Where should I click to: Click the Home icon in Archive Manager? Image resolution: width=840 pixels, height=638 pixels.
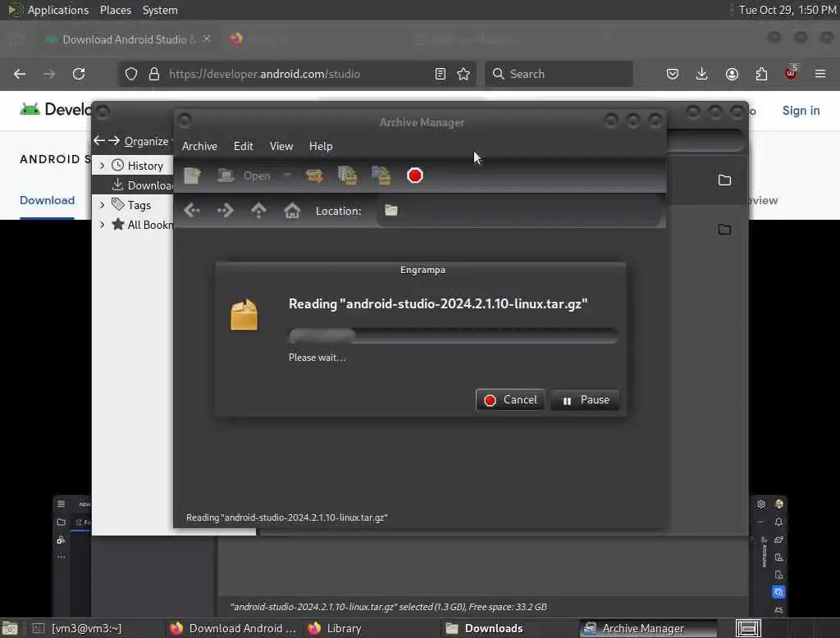coord(292,211)
